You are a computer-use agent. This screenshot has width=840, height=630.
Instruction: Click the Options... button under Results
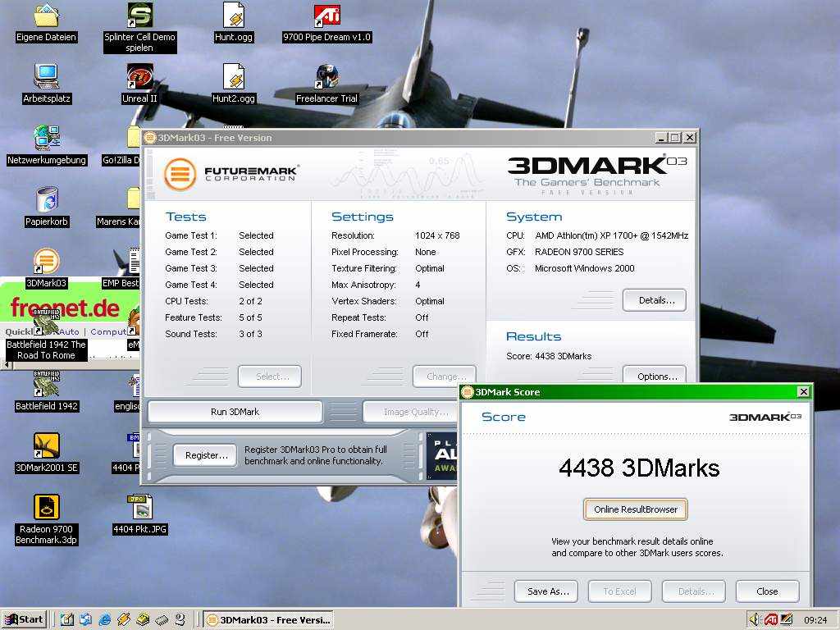(x=655, y=375)
